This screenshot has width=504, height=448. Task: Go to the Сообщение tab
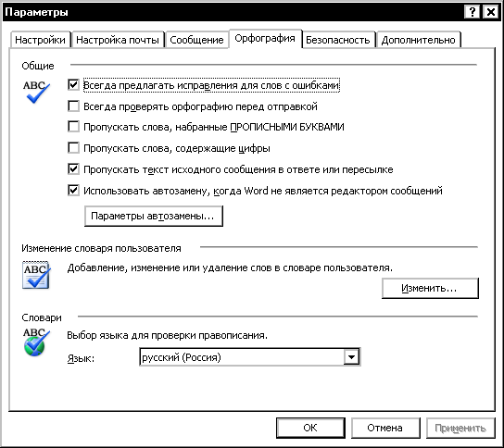196,40
